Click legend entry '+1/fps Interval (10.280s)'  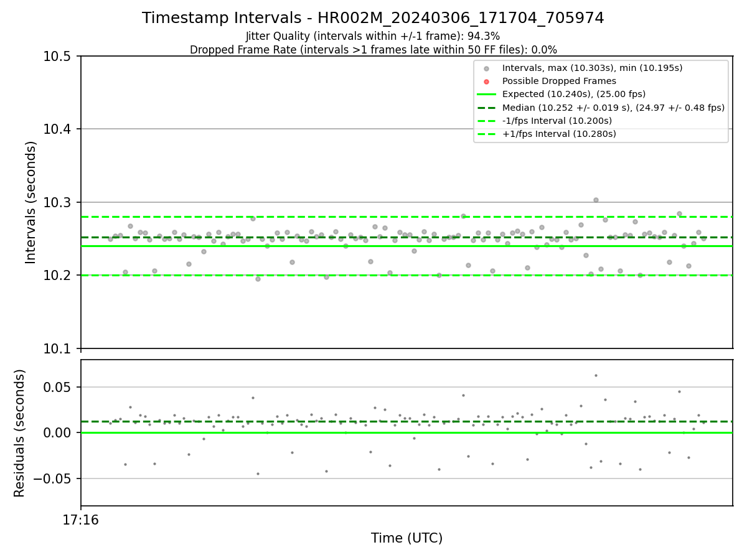(x=559, y=134)
